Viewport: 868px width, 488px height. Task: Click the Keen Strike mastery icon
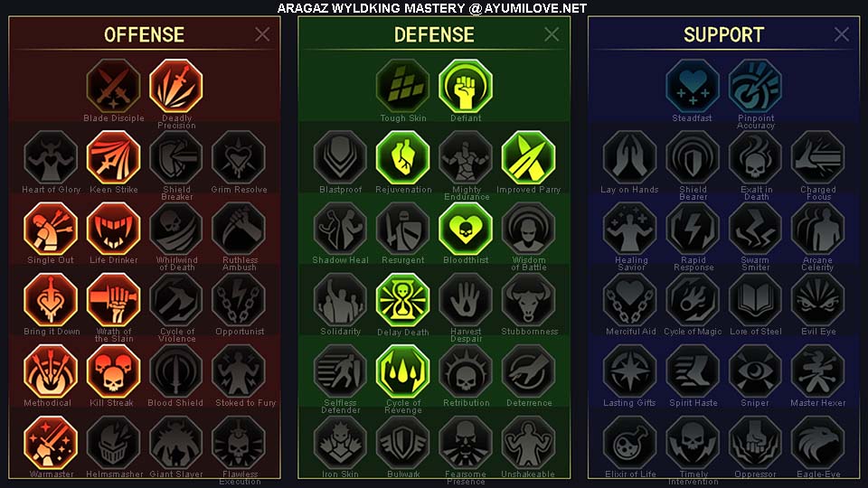point(114,157)
